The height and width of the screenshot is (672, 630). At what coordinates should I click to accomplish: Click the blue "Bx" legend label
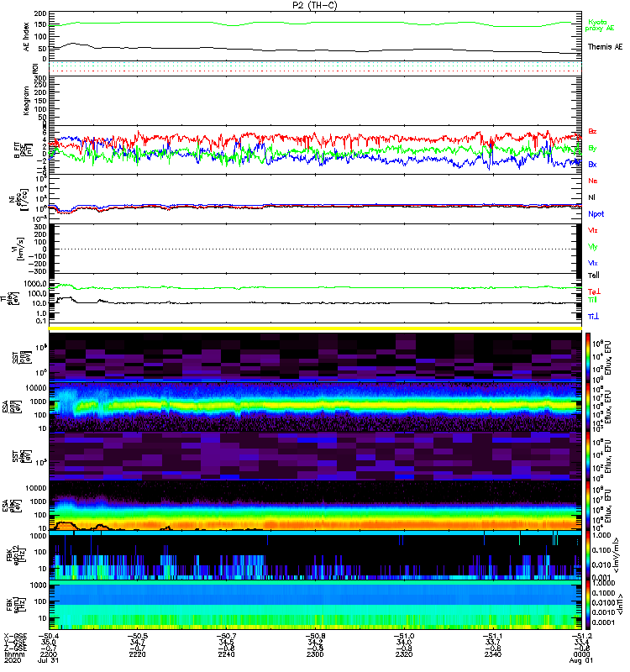click(592, 164)
